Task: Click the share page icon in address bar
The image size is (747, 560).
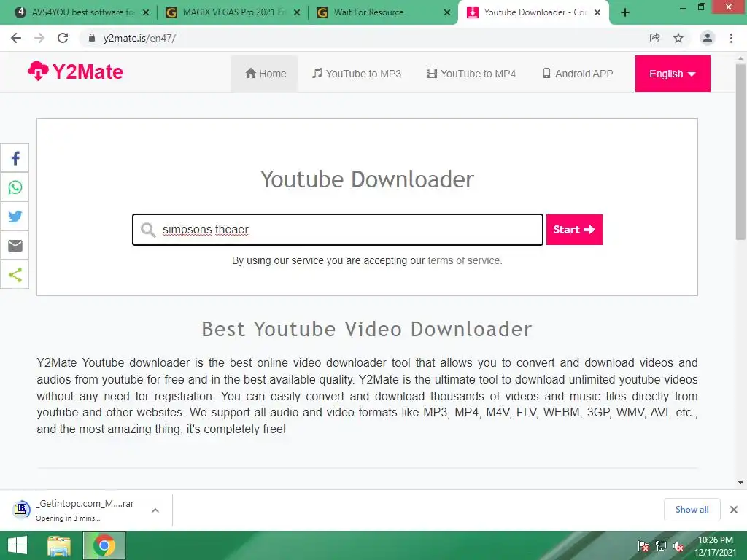Action: [x=654, y=38]
